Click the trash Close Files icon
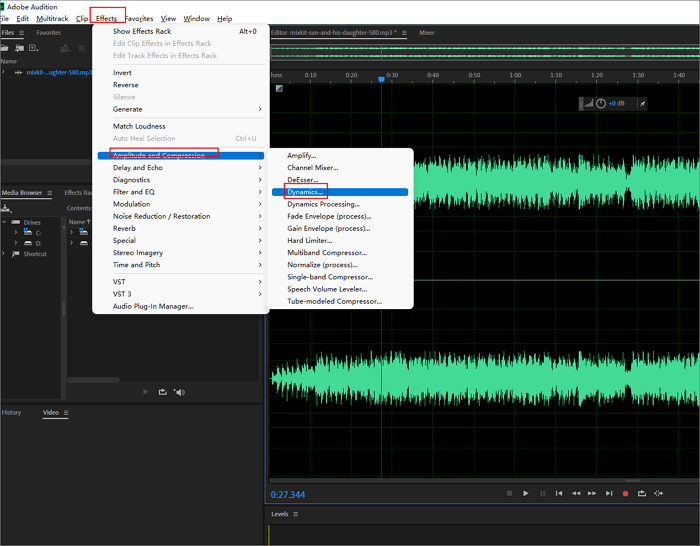The image size is (700, 546). 82,48
